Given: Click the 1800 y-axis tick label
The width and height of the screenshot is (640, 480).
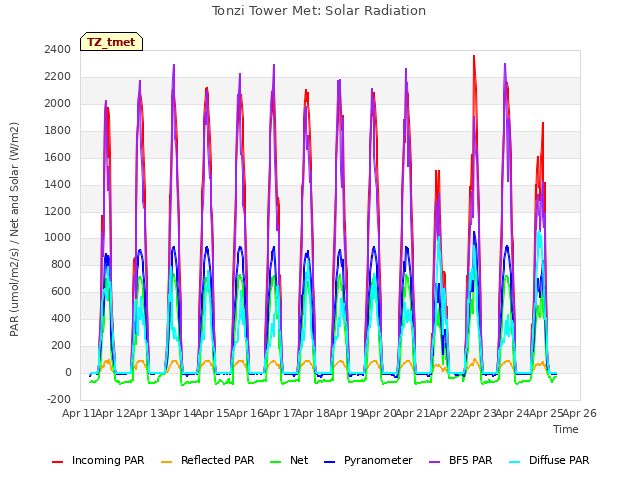Looking at the screenshot, I should tap(58, 131).
